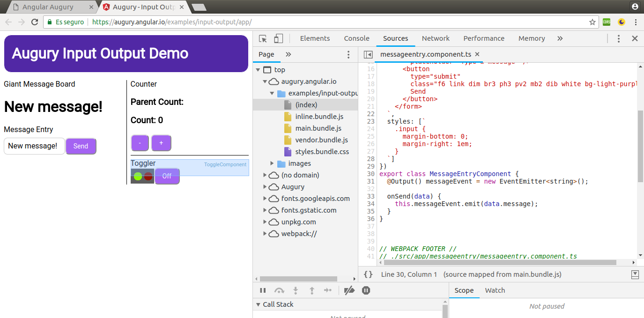This screenshot has height=318, width=644.
Task: Switch to the Network tab
Action: coord(435,38)
